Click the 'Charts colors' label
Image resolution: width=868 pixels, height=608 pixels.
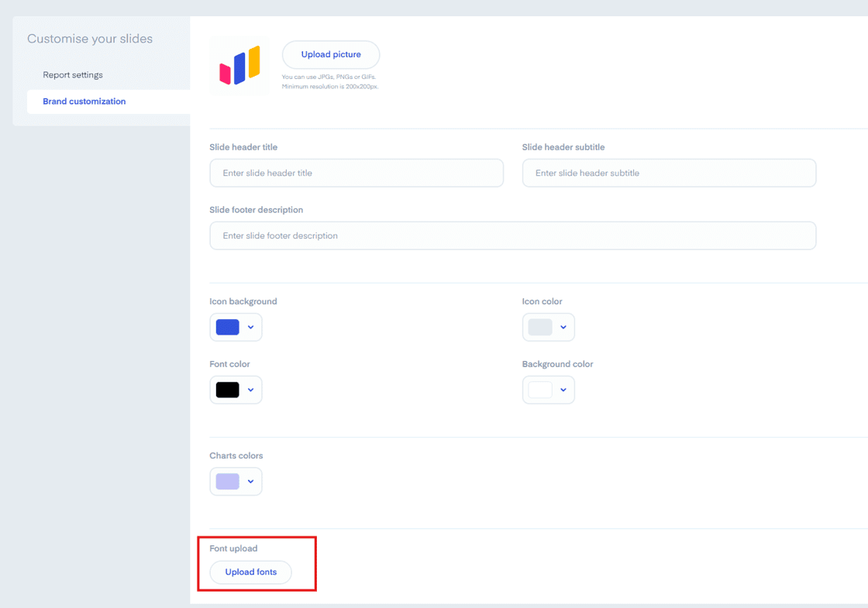(236, 456)
